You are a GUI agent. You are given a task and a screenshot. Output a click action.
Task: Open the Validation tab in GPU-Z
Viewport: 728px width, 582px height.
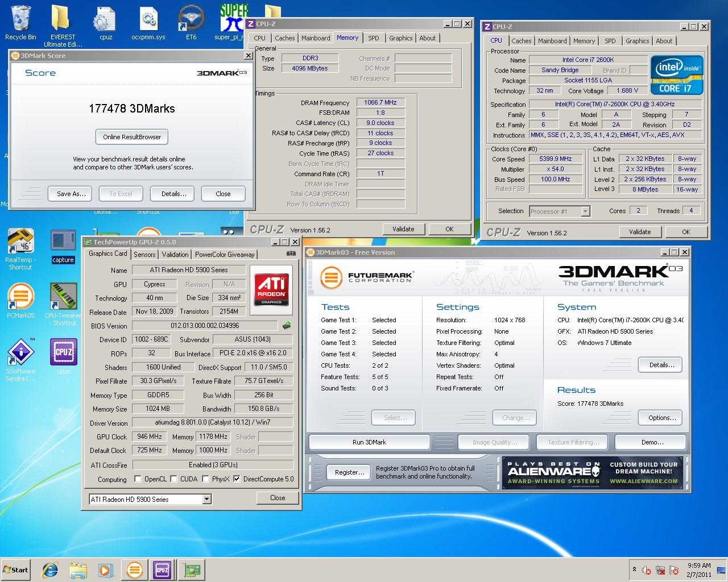click(x=175, y=255)
